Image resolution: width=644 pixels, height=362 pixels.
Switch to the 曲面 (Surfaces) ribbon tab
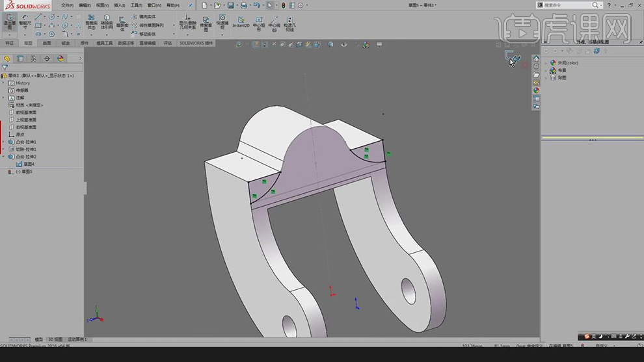(x=47, y=43)
